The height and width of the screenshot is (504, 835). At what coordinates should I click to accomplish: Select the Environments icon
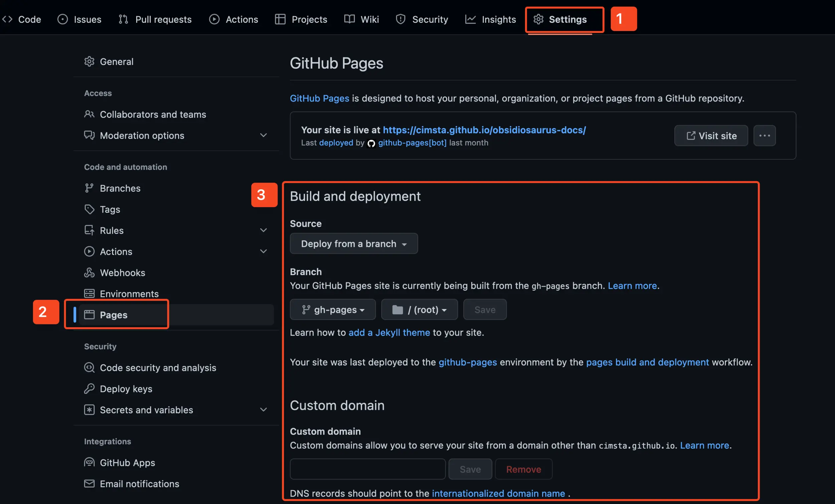[90, 294]
